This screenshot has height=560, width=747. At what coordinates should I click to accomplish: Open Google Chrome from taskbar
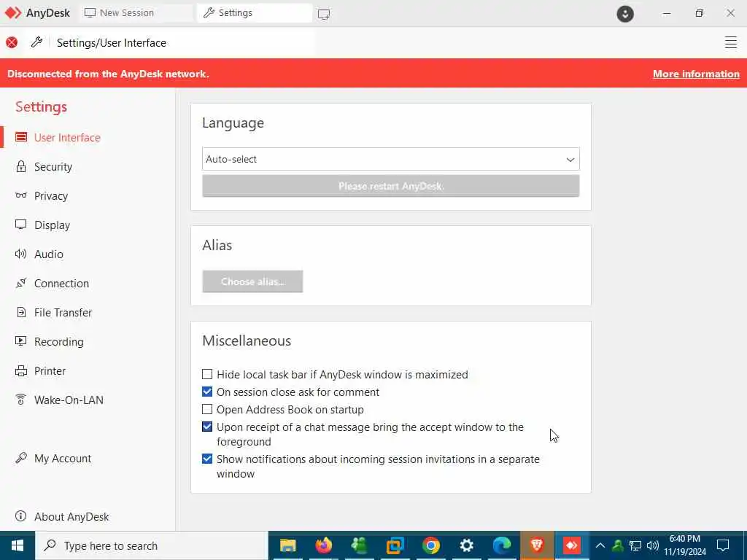tap(430, 545)
